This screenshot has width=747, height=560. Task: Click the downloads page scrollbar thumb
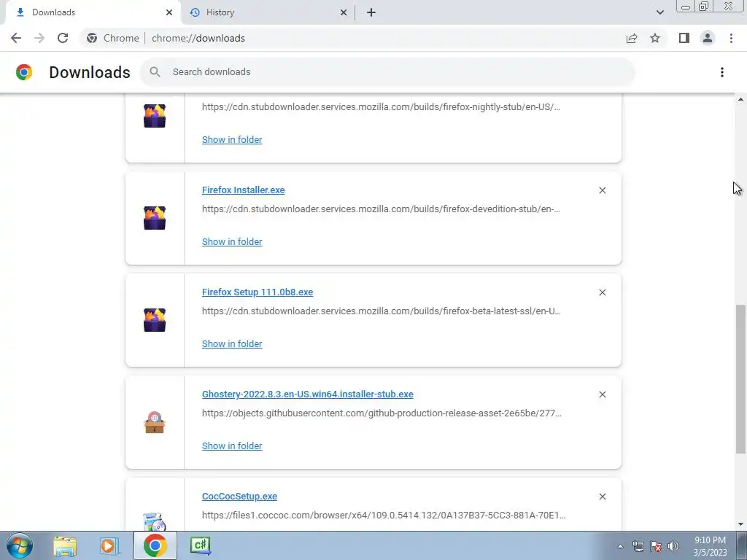740,379
